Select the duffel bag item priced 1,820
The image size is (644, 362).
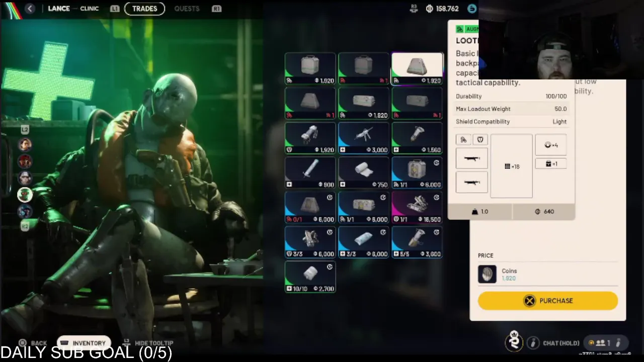(x=364, y=104)
